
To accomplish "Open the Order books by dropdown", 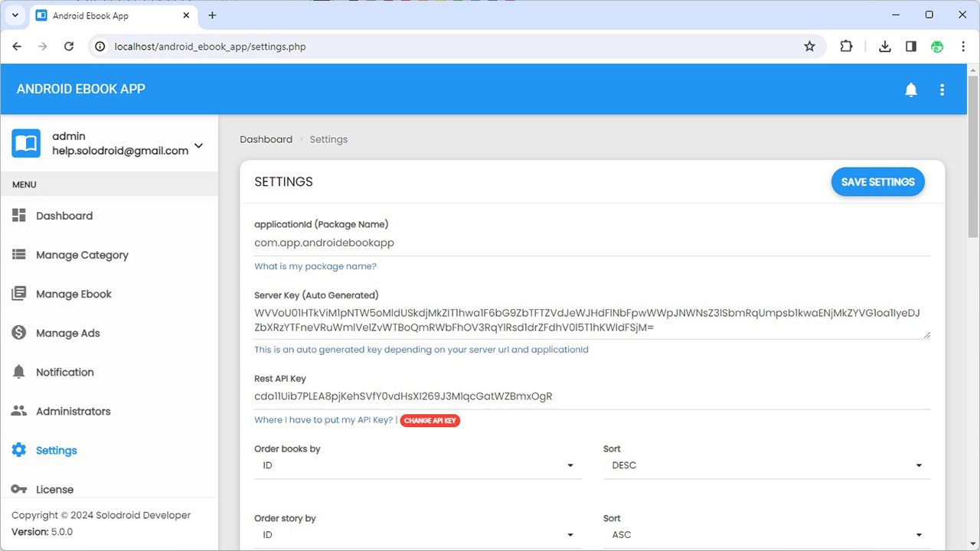I will [417, 465].
